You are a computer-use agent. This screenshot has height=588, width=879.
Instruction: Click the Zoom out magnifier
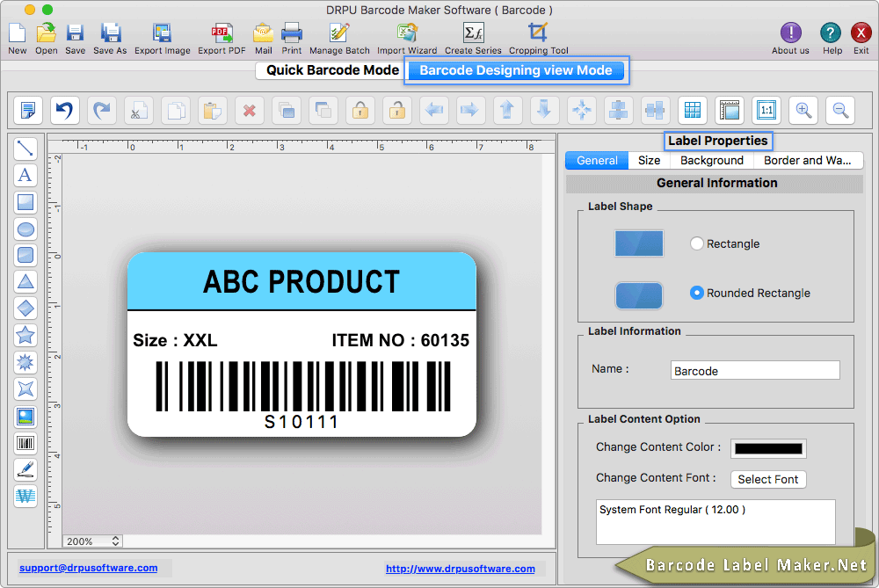click(x=840, y=110)
